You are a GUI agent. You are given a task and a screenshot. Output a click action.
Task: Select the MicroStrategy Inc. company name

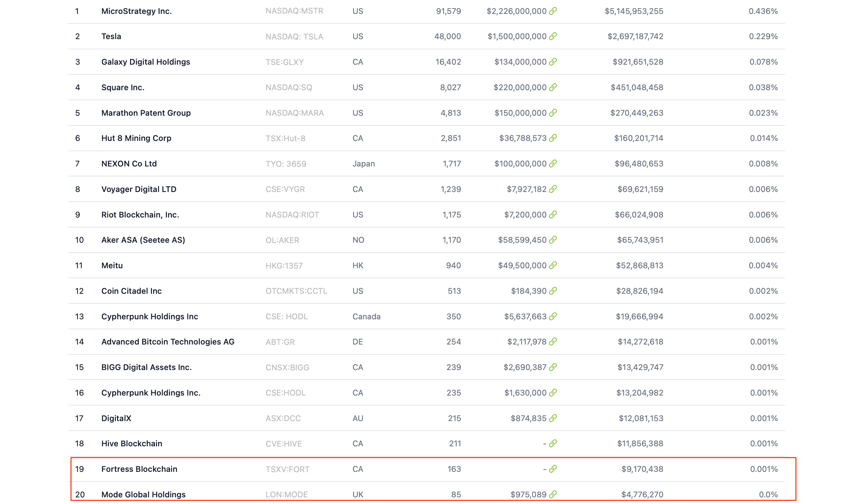137,11
